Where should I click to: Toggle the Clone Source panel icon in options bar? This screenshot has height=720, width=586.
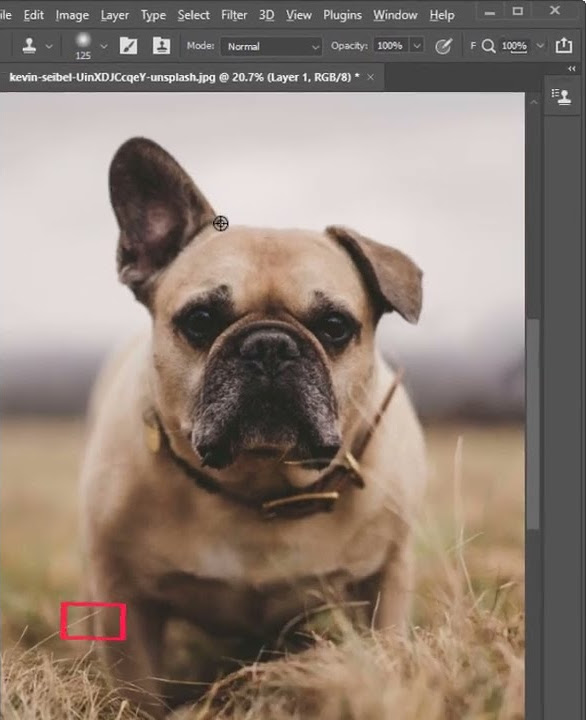pos(161,46)
